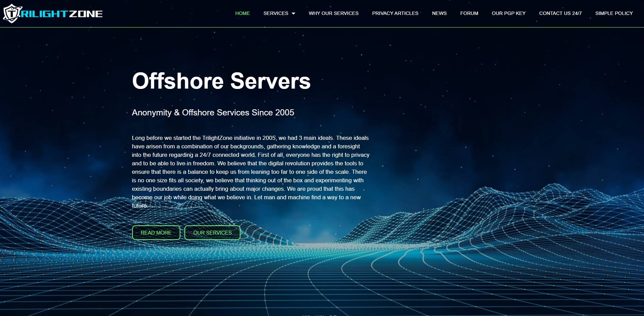The height and width of the screenshot is (316, 644).
Task: Click the Read More button
Action: coord(156,233)
